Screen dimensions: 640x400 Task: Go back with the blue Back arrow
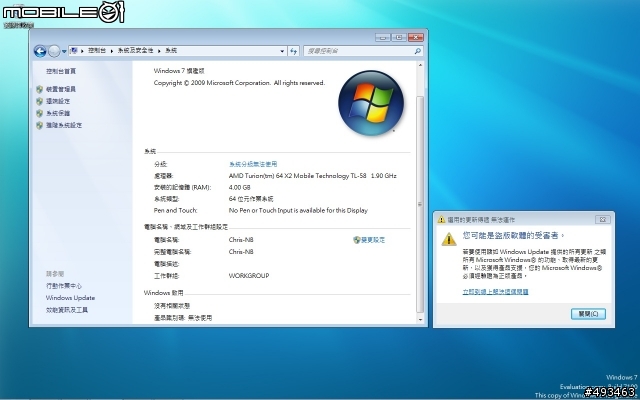coord(40,51)
